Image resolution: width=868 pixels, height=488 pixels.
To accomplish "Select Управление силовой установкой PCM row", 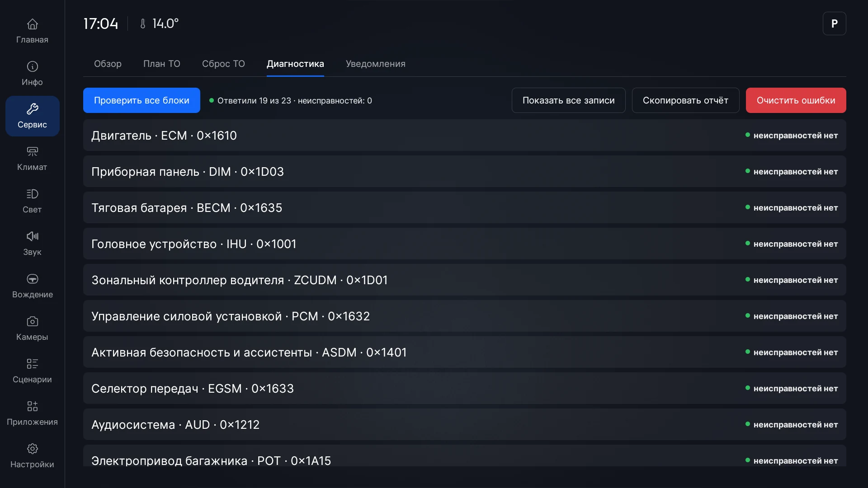I will [464, 316].
